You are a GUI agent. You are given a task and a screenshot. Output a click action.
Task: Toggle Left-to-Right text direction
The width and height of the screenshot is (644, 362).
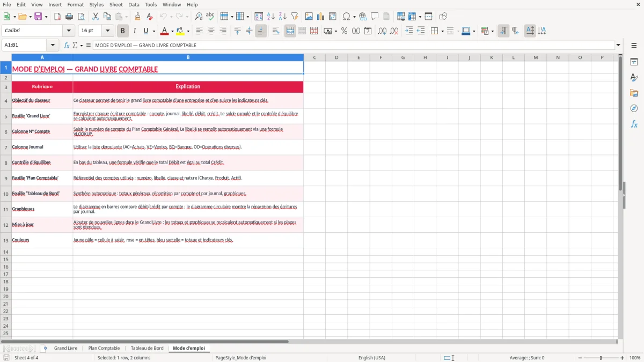tap(503, 31)
